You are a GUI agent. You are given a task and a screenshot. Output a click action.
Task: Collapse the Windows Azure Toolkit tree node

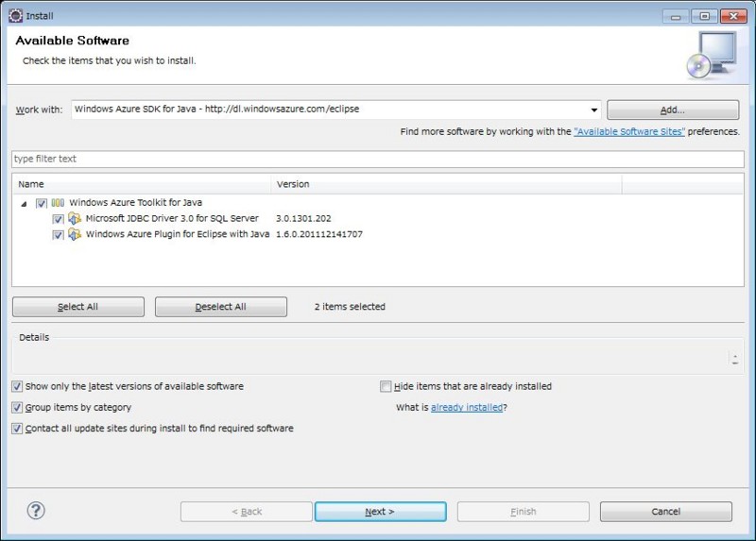(x=25, y=204)
